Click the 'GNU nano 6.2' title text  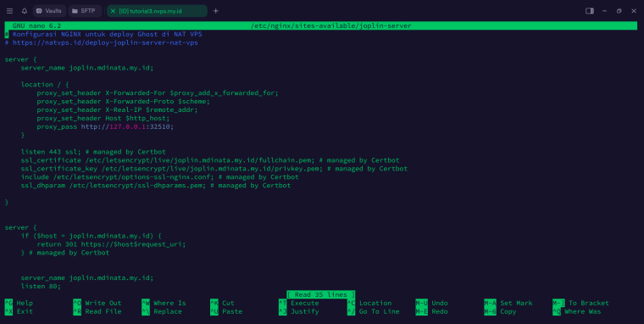(x=36, y=26)
